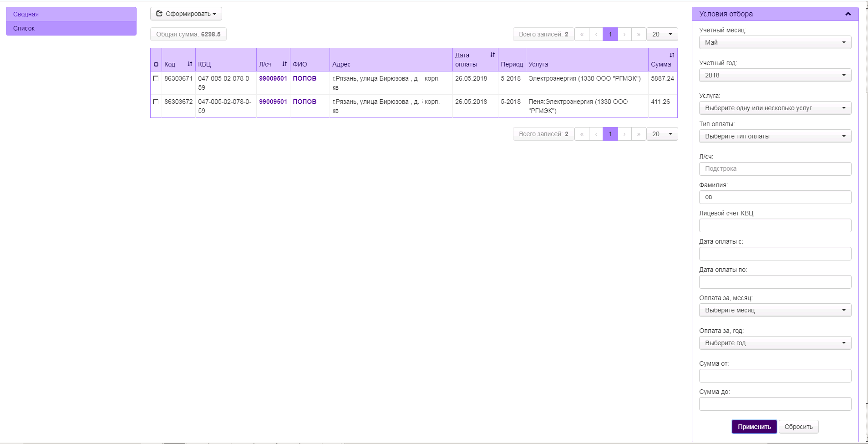The image size is (868, 444).
Task: Tick the select-all checkbox in table header
Action: [x=156, y=65]
